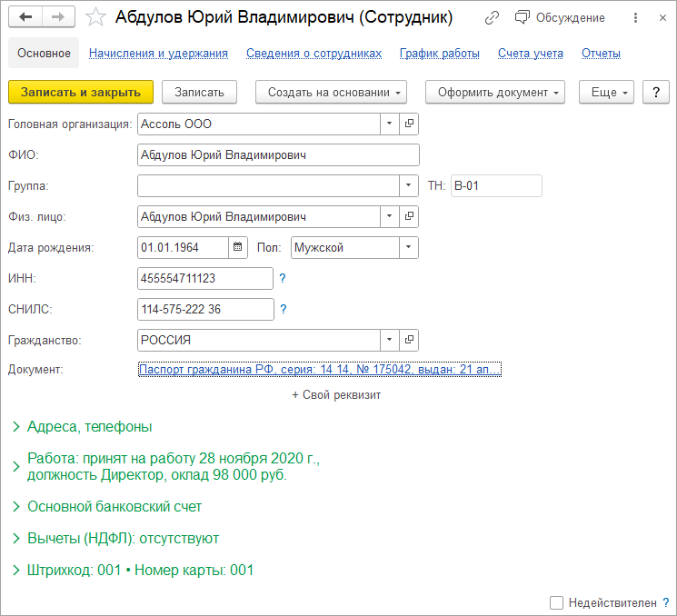
Task: Expand the Адреса, телефоны section
Action: pos(89,426)
